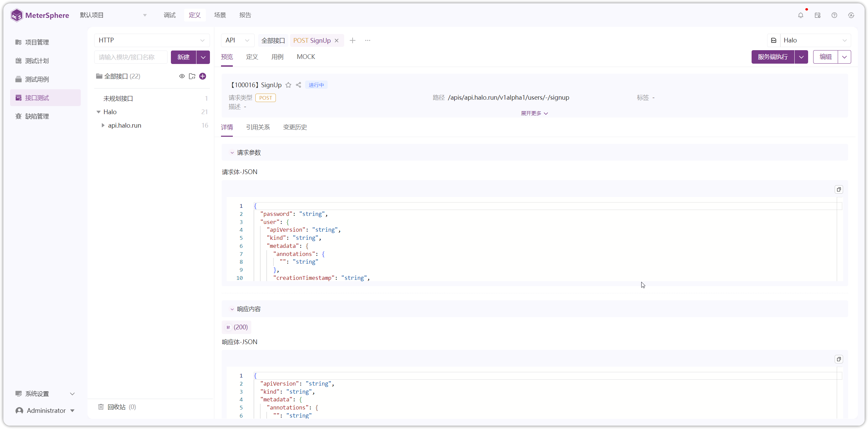The height and width of the screenshot is (429, 868).
Task: Open dropdown arrow next to 编辑
Action: click(x=844, y=57)
